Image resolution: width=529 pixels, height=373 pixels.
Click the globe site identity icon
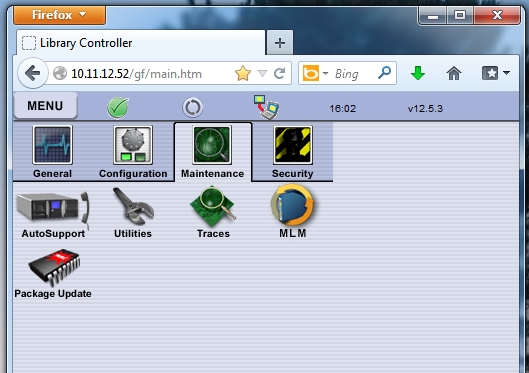(x=60, y=73)
